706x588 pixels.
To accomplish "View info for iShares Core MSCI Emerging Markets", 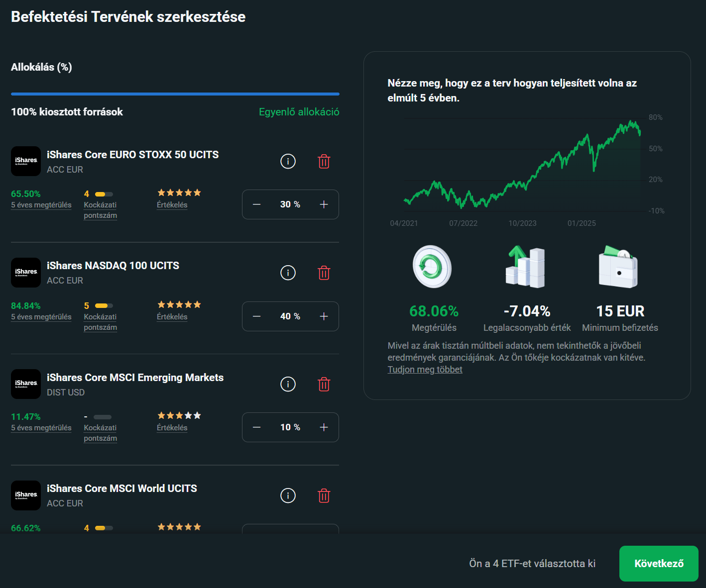I will pos(288,384).
